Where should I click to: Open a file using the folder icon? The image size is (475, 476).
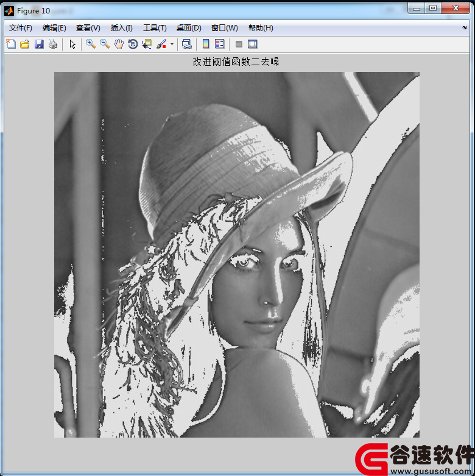click(25, 44)
